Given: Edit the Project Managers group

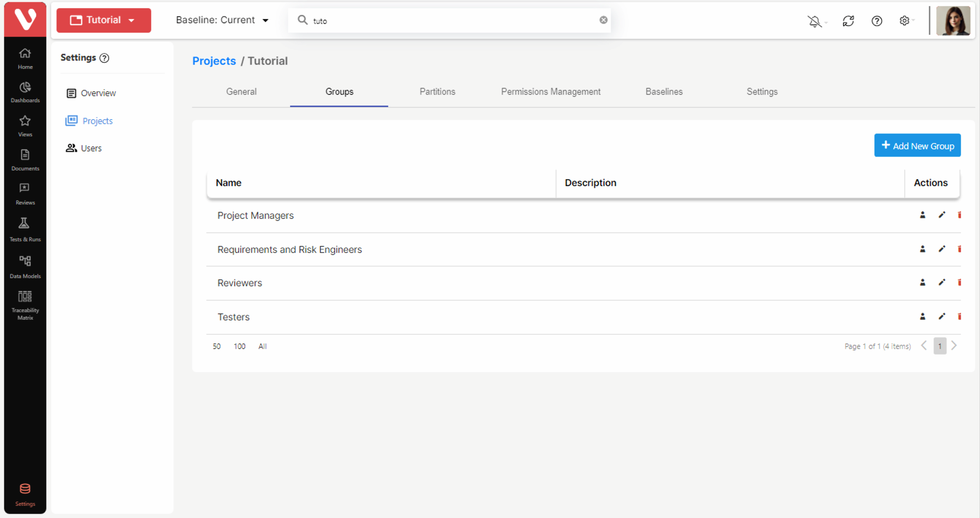Looking at the screenshot, I should [x=942, y=215].
